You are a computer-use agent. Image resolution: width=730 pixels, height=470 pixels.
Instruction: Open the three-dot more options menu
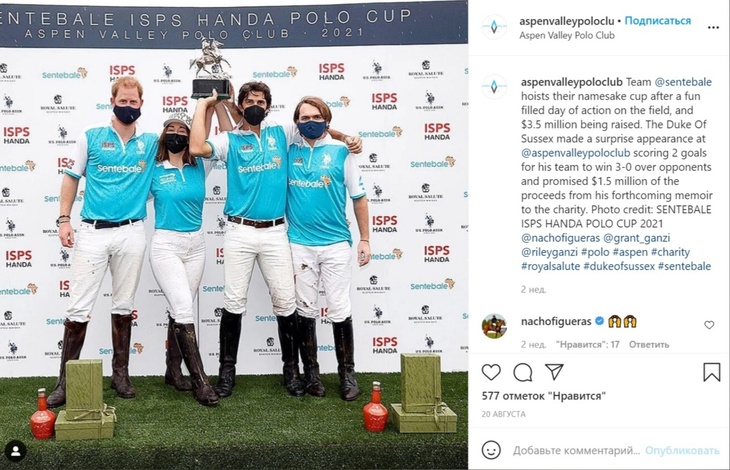713,27
